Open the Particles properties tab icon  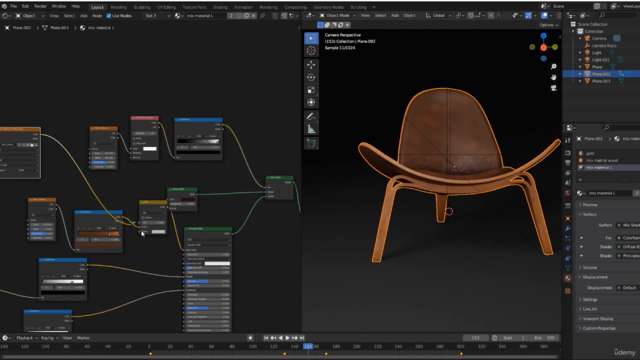tap(568, 238)
